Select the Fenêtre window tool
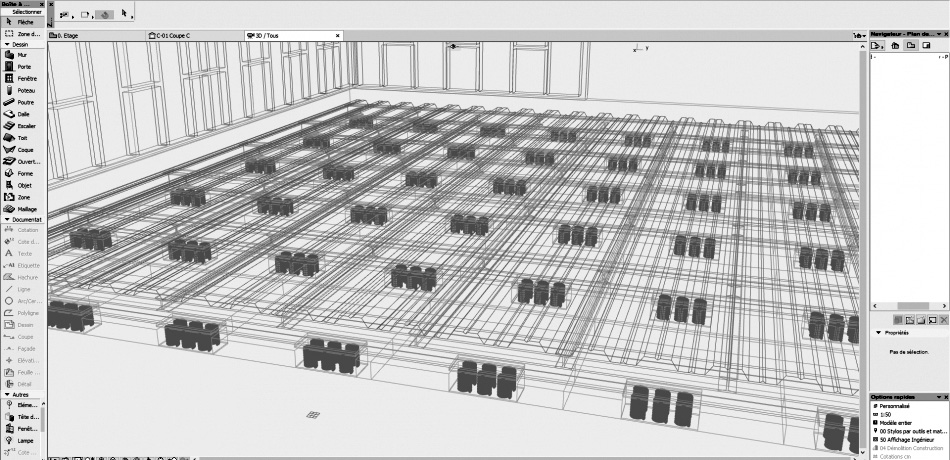Screen dimensions: 950x460 [22, 79]
